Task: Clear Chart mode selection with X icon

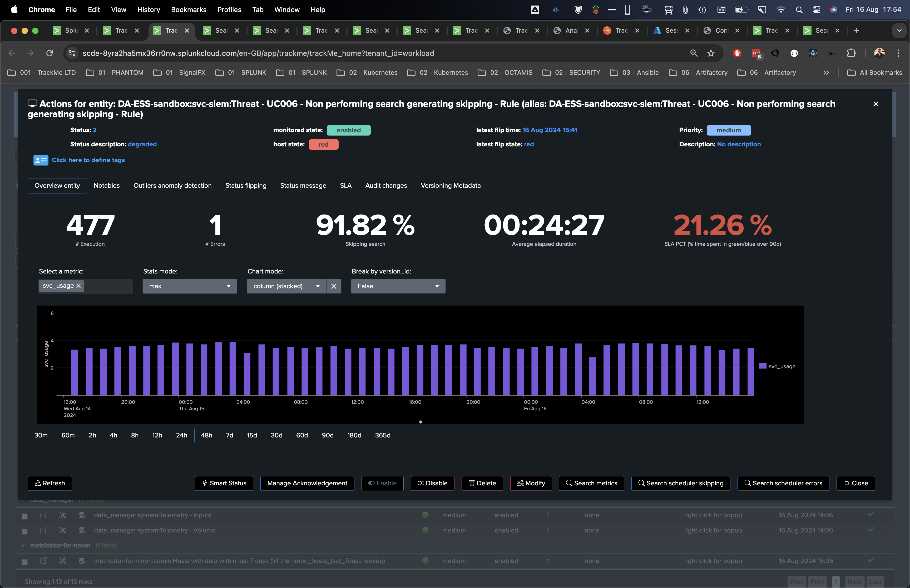Action: tap(333, 286)
